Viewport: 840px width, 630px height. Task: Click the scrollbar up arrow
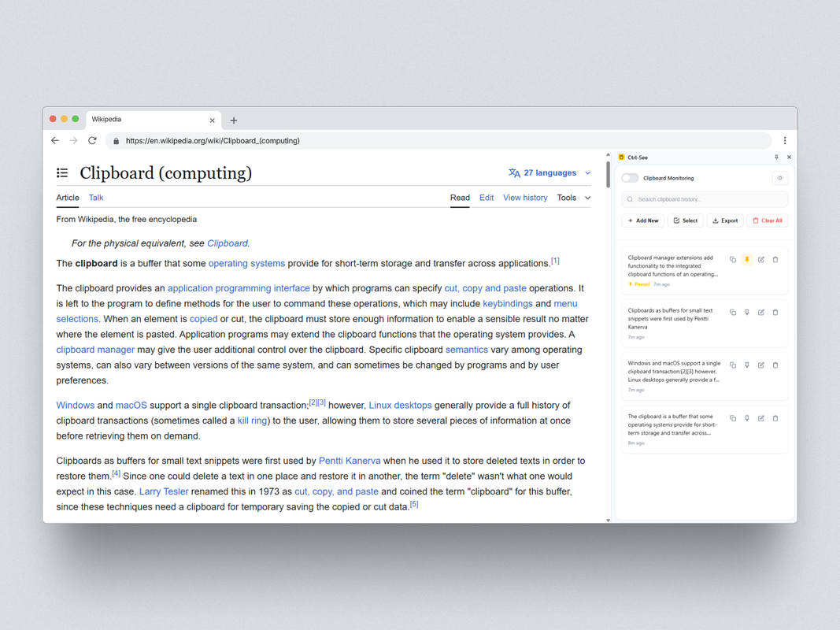click(x=608, y=155)
